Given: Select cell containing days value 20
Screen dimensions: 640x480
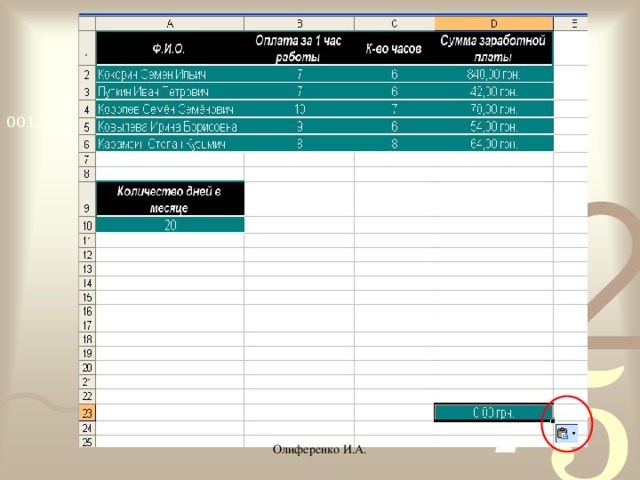Looking at the screenshot, I should [x=170, y=225].
